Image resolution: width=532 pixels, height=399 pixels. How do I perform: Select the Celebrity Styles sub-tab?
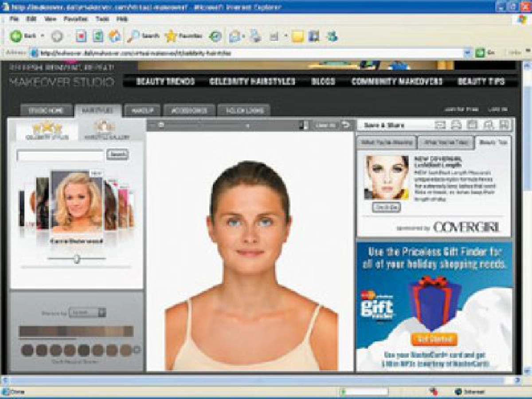tap(47, 131)
